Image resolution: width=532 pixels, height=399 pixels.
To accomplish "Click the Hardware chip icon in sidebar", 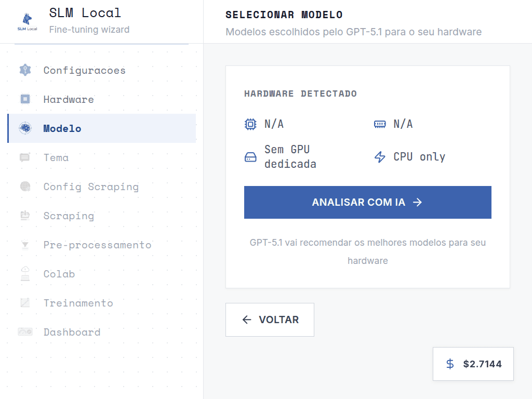I will pos(24,99).
